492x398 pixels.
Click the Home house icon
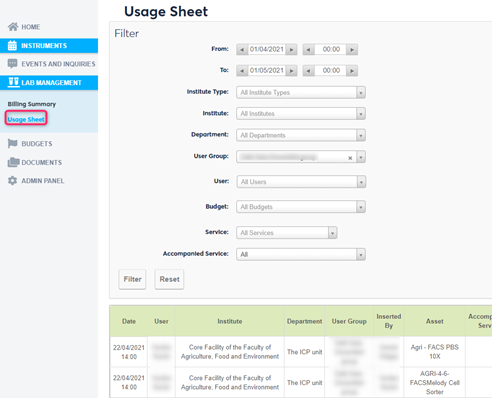(x=13, y=27)
